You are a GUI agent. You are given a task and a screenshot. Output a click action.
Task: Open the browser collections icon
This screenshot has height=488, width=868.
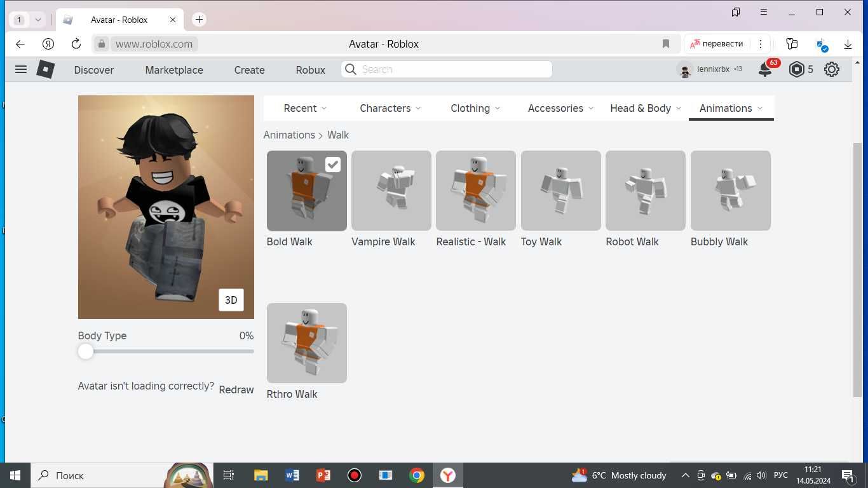pos(792,44)
